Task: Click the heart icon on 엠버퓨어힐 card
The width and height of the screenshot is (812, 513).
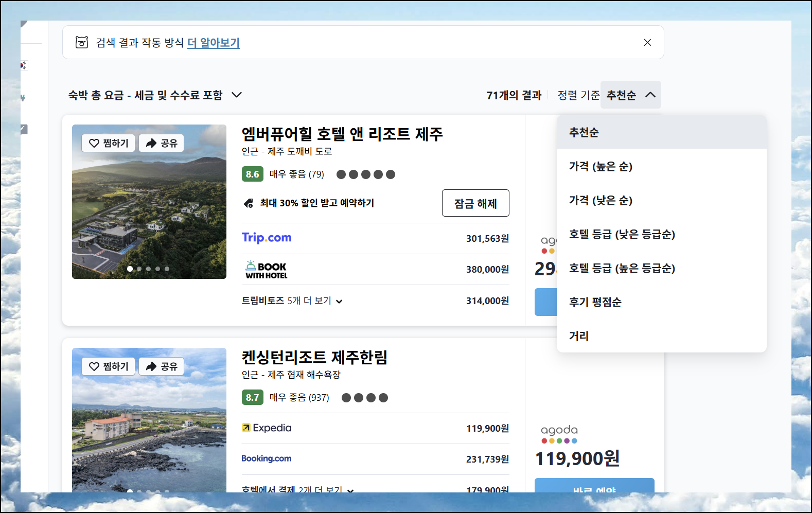Action: tap(94, 143)
